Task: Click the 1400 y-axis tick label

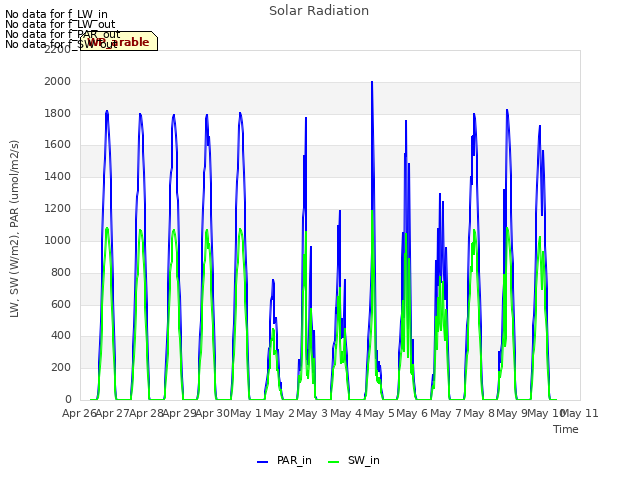Action: click(58, 176)
